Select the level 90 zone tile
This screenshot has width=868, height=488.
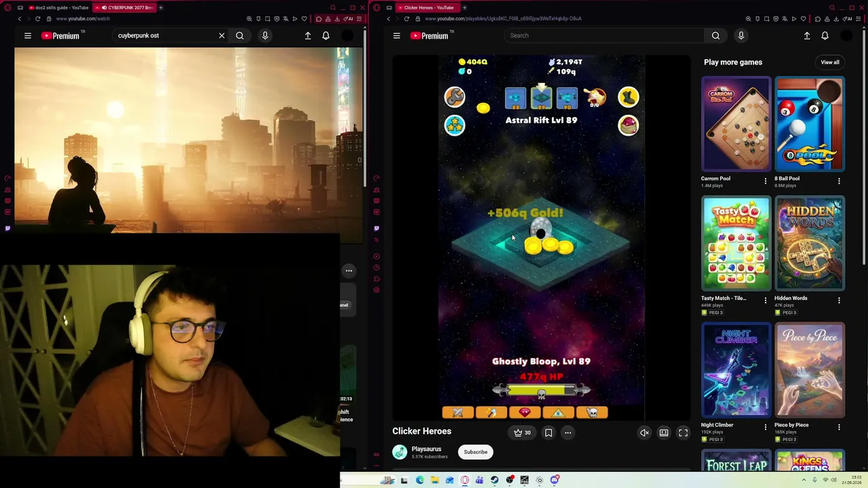567,98
